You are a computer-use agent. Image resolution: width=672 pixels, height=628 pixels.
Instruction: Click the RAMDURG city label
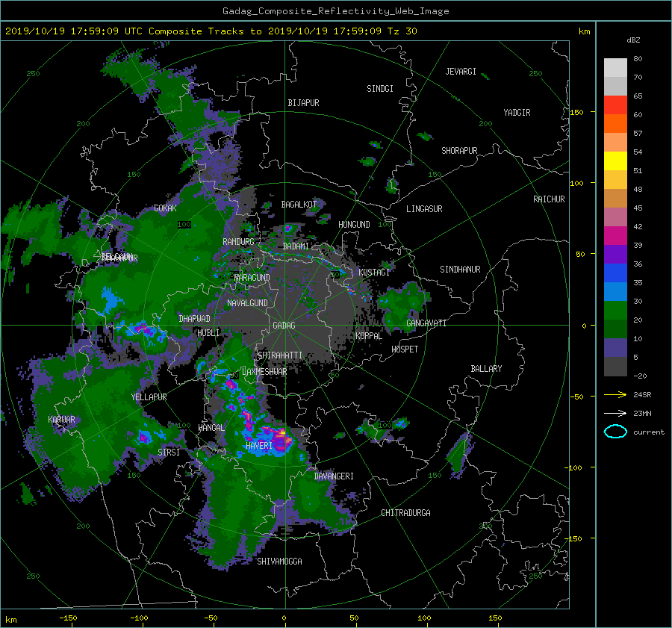tap(238, 242)
